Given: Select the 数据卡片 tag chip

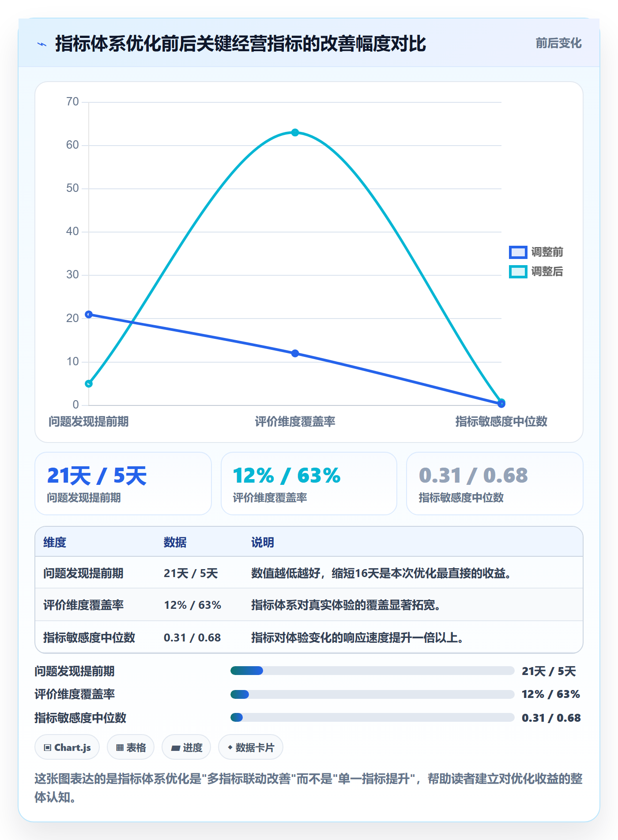Looking at the screenshot, I should (x=251, y=747).
